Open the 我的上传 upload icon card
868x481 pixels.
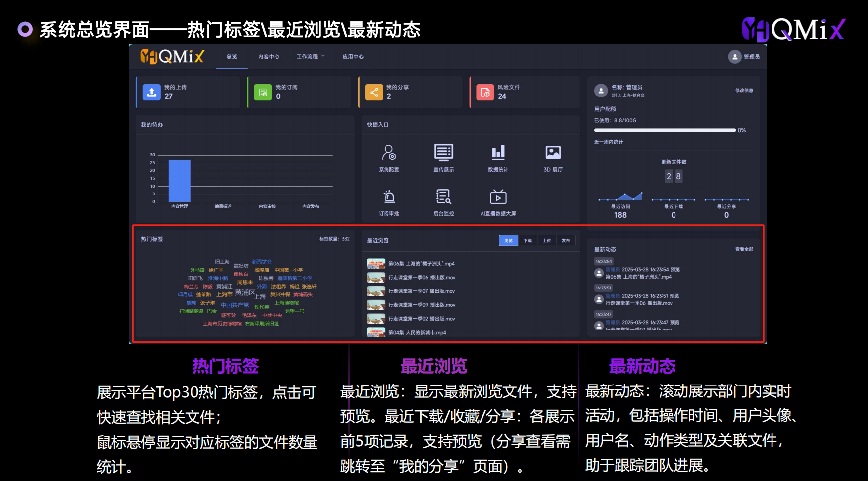pyautogui.click(x=152, y=92)
